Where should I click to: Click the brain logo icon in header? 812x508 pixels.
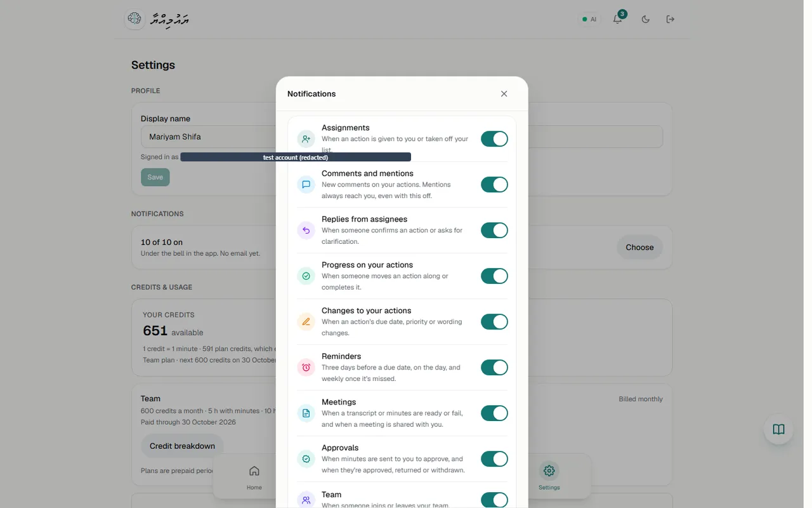point(134,19)
